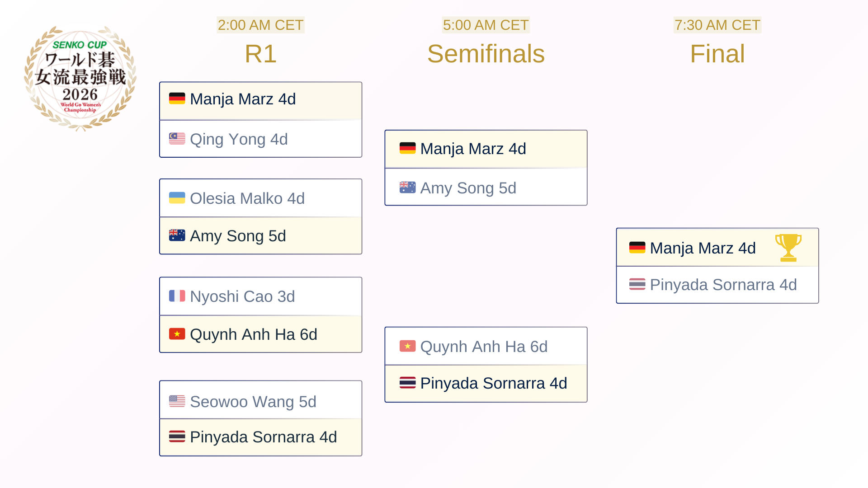The width and height of the screenshot is (868, 488).
Task: Click the US flag beside Seowoo Wang
Action: (177, 401)
